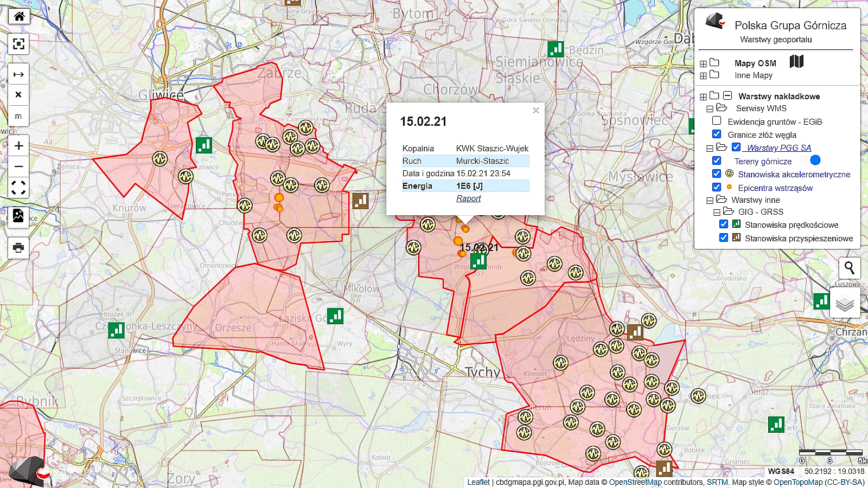Click the print map icon
868x488 pixels.
pyautogui.click(x=18, y=248)
